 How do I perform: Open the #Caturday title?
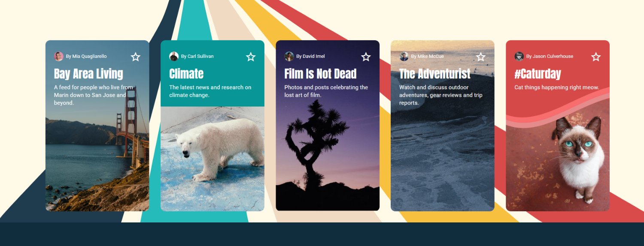point(538,74)
